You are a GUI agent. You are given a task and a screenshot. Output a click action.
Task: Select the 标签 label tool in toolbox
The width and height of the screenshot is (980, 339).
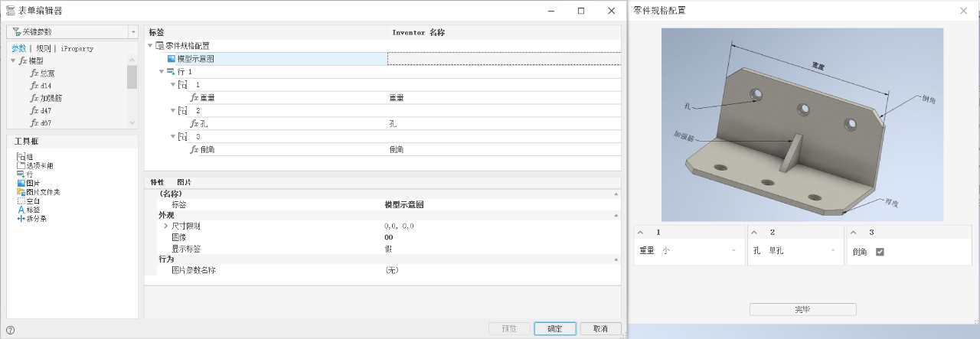click(28, 210)
